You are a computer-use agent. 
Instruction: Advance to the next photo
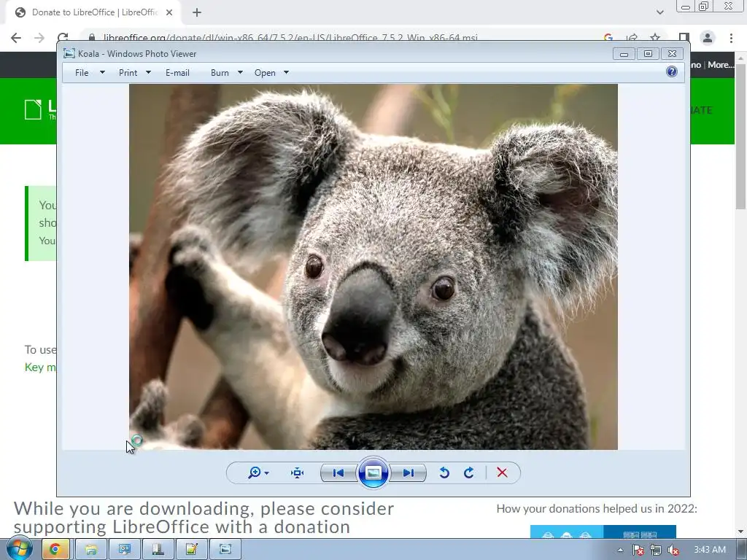coord(408,472)
